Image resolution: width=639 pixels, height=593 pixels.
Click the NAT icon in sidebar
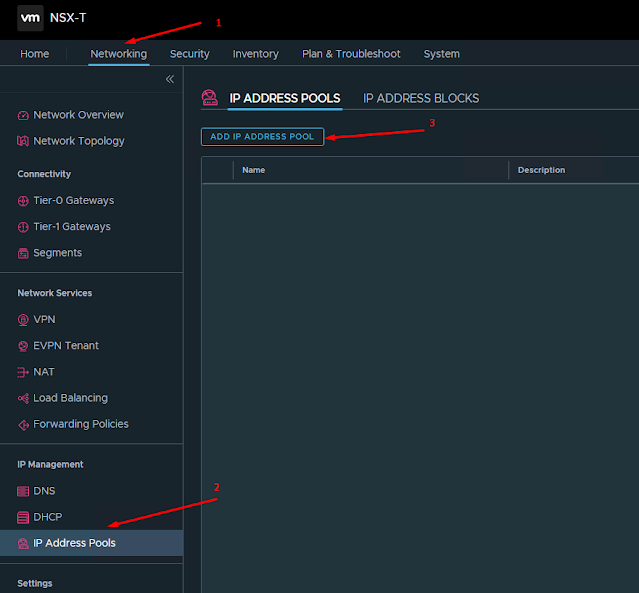[23, 372]
